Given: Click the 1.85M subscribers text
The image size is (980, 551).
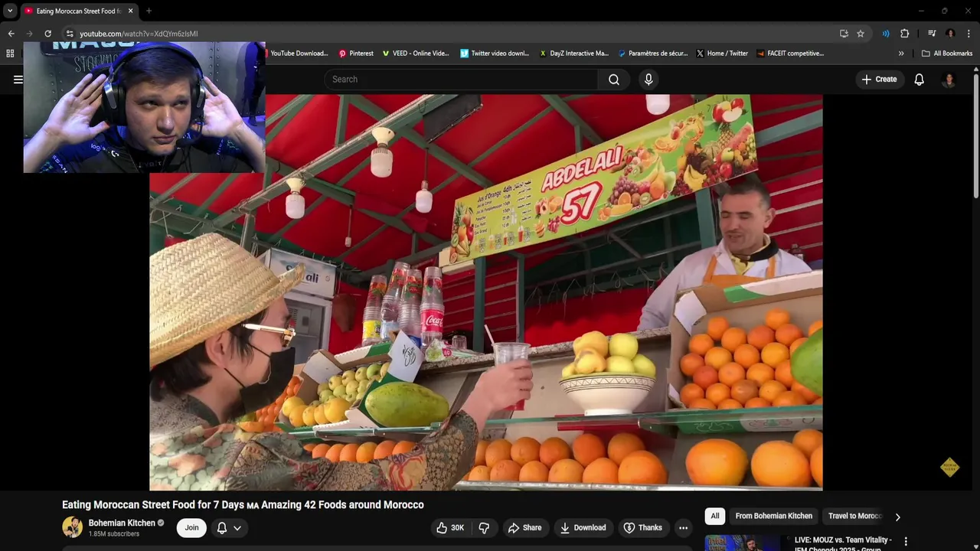Looking at the screenshot, I should (114, 534).
